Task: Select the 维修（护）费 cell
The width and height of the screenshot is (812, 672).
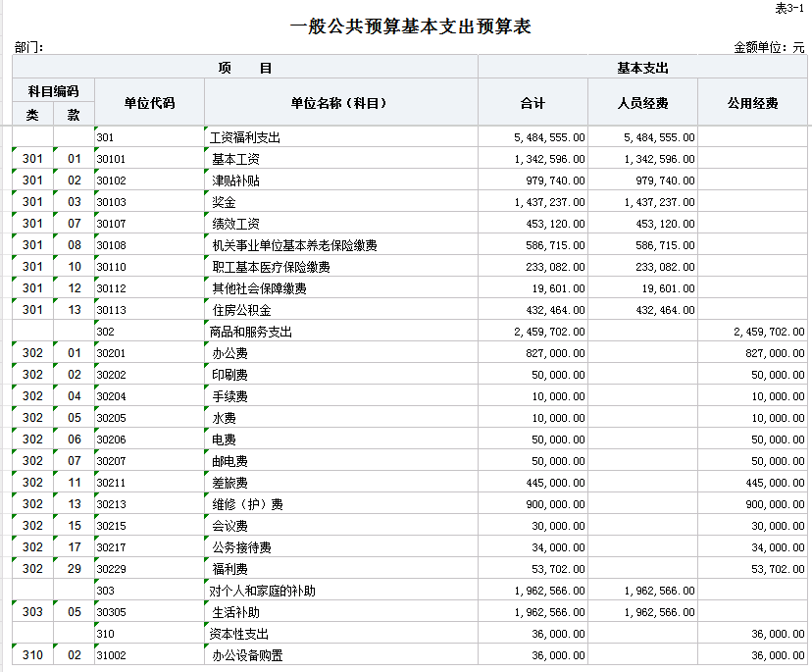Action: pyautogui.click(x=340, y=504)
